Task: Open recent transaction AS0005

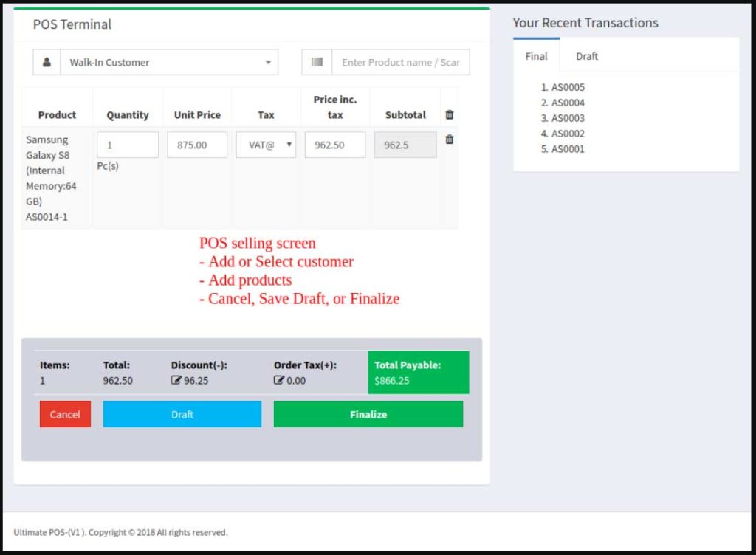Action: (x=568, y=87)
